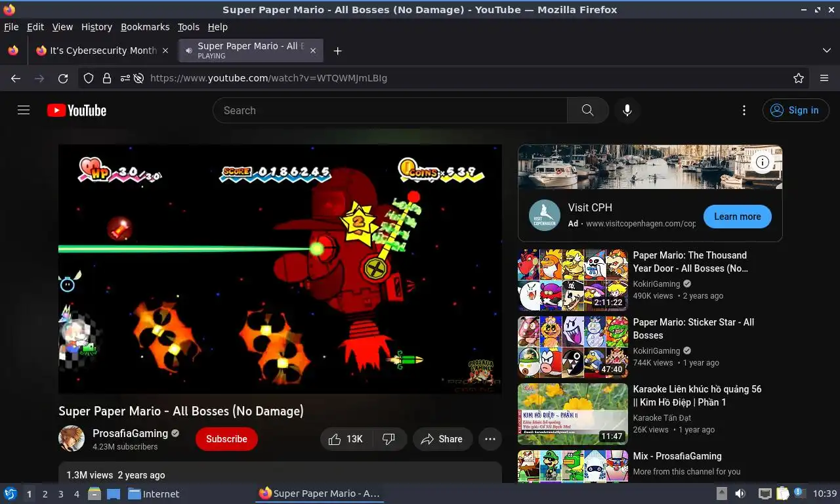
Task: Open the KokiriGaming channel link for Sticker Star
Action: (x=656, y=350)
